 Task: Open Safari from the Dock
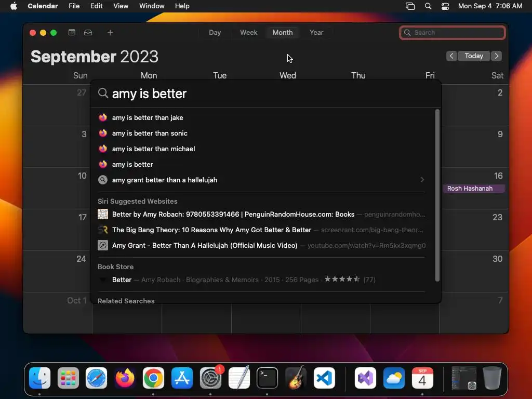pos(96,378)
